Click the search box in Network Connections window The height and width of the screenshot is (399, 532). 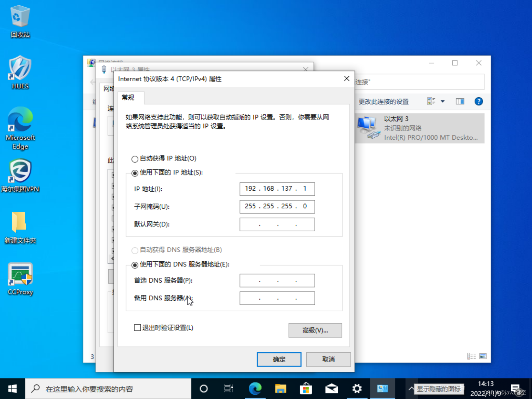coord(420,82)
